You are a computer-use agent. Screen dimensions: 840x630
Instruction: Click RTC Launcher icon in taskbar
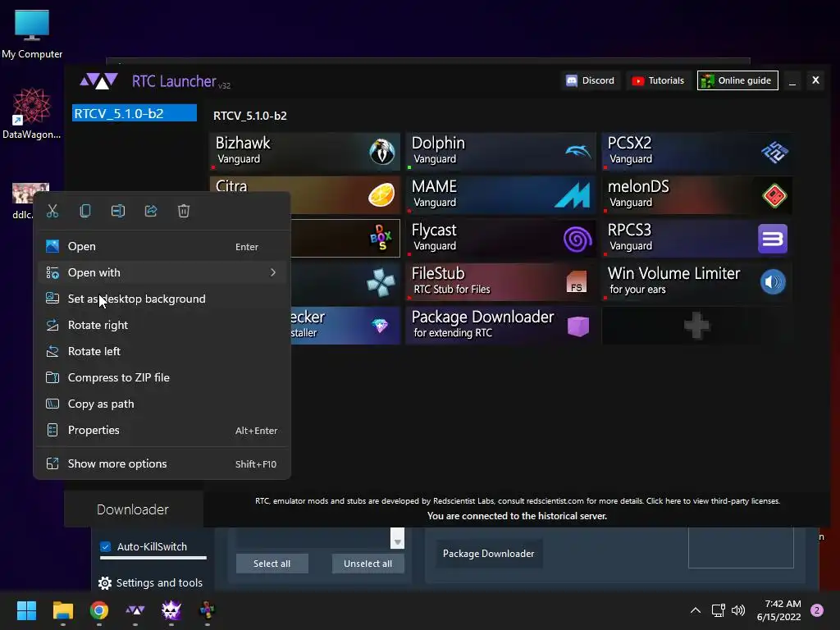(x=135, y=610)
